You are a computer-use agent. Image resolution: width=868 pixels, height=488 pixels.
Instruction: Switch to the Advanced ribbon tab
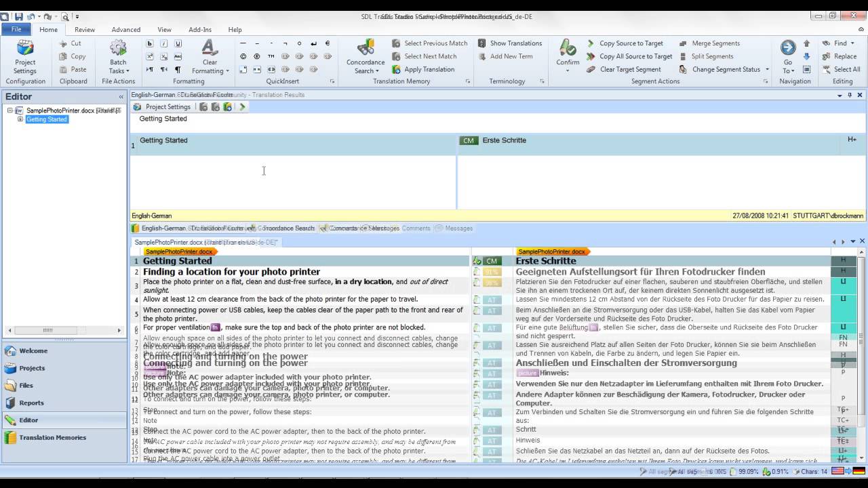tap(126, 30)
